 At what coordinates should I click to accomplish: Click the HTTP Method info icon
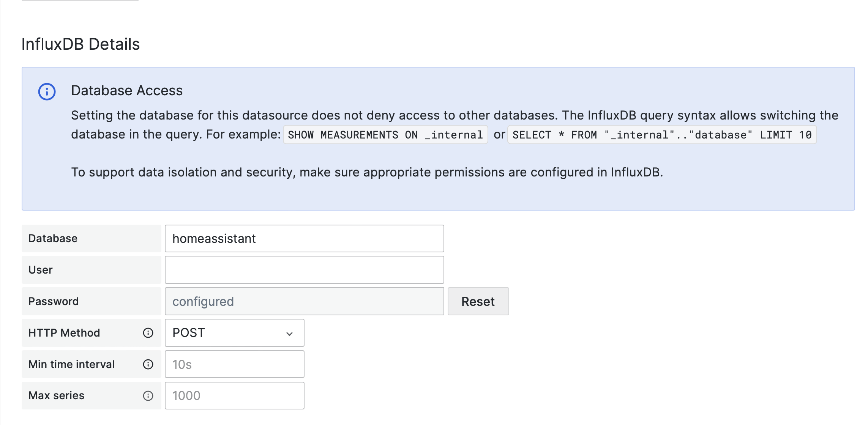pos(148,333)
